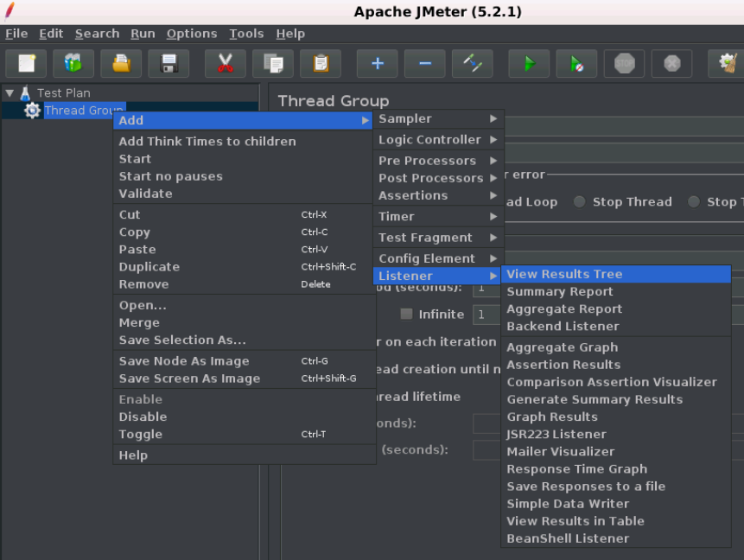Click the Open file toolbar icon

121,63
